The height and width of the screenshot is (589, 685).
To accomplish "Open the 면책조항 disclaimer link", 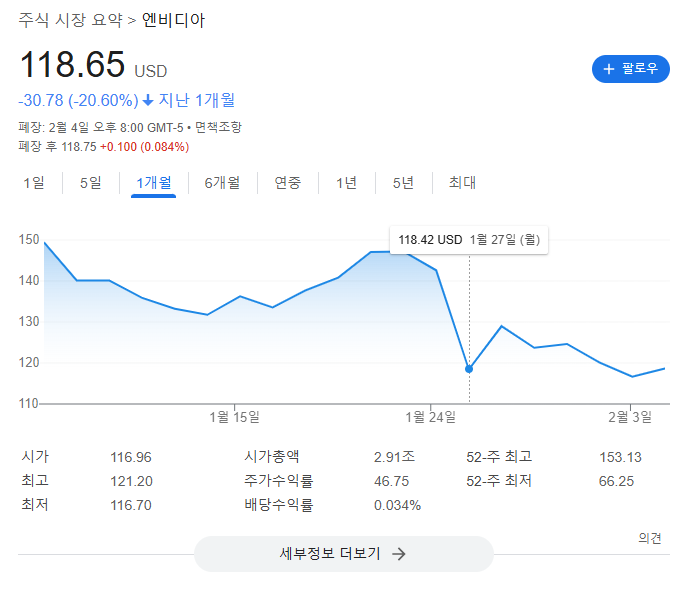I will pos(218,127).
